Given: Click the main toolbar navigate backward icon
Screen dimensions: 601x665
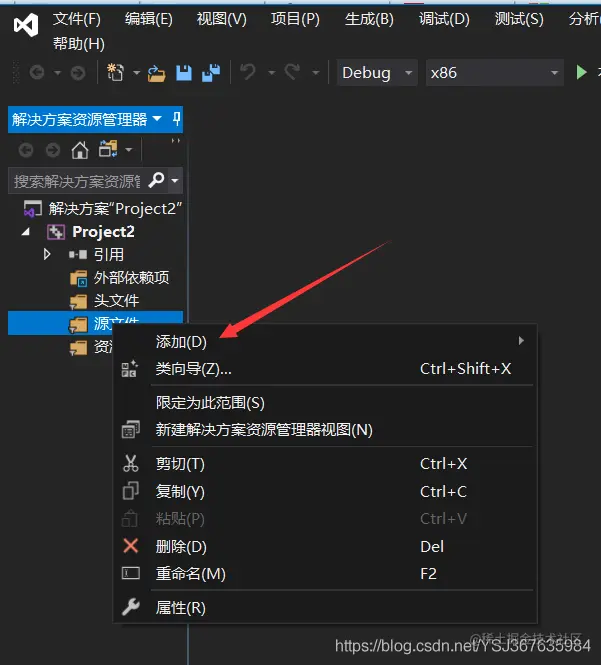Looking at the screenshot, I should (37, 73).
